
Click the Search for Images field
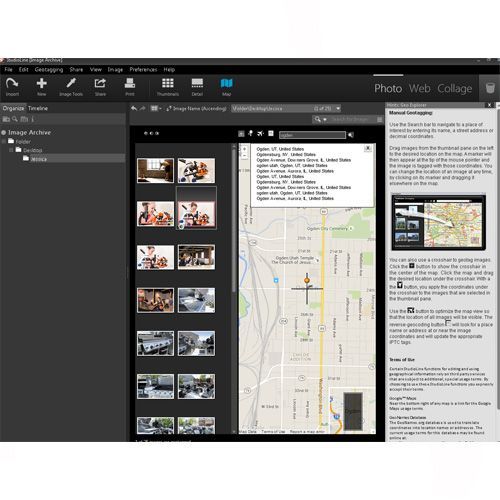(353, 119)
